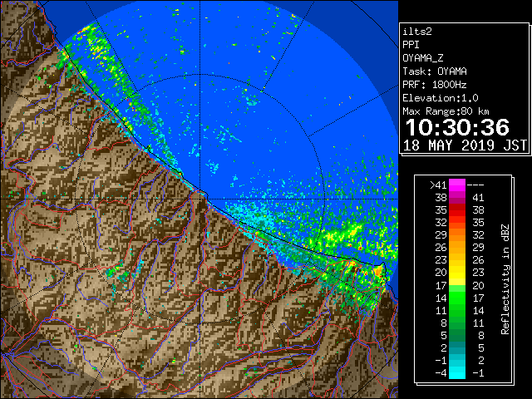Click the 'Max Range:80 km' line
Image resolution: width=532 pixels, height=399 pixels.
tap(446, 111)
